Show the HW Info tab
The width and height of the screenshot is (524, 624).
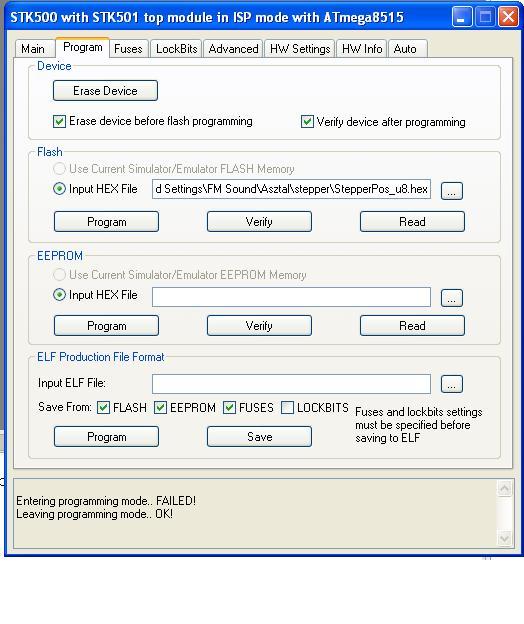pos(362,49)
